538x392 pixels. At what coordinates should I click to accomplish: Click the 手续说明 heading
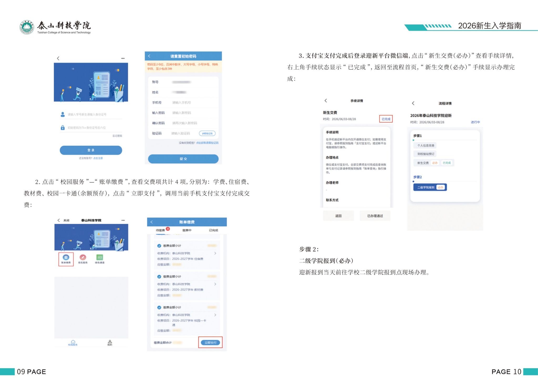332,132
